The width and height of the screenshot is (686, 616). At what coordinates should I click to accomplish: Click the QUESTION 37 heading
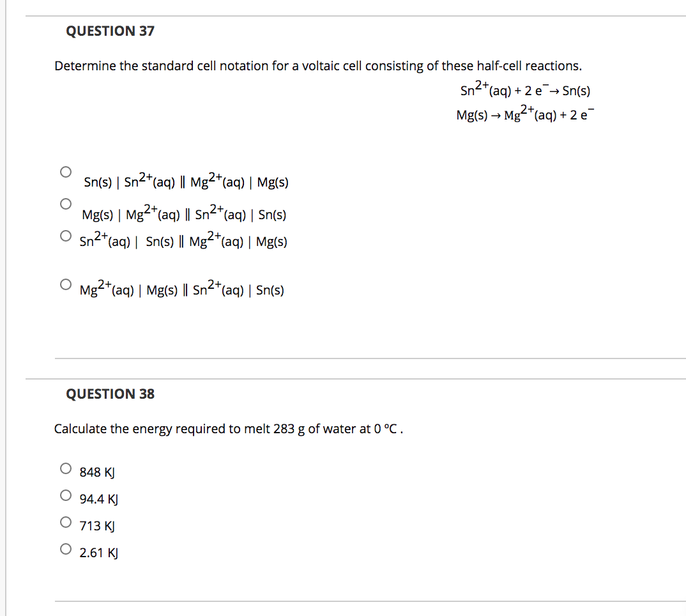point(109,31)
